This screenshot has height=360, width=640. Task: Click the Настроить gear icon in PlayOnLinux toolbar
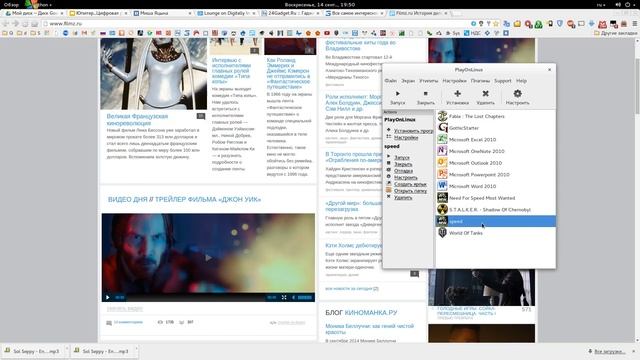pos(518,93)
